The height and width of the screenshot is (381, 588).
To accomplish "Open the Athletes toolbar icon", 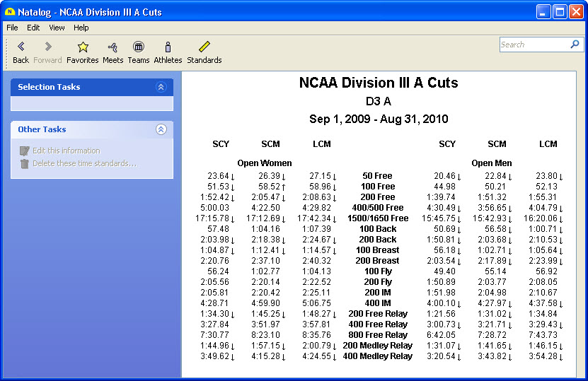I will pyautogui.click(x=168, y=47).
